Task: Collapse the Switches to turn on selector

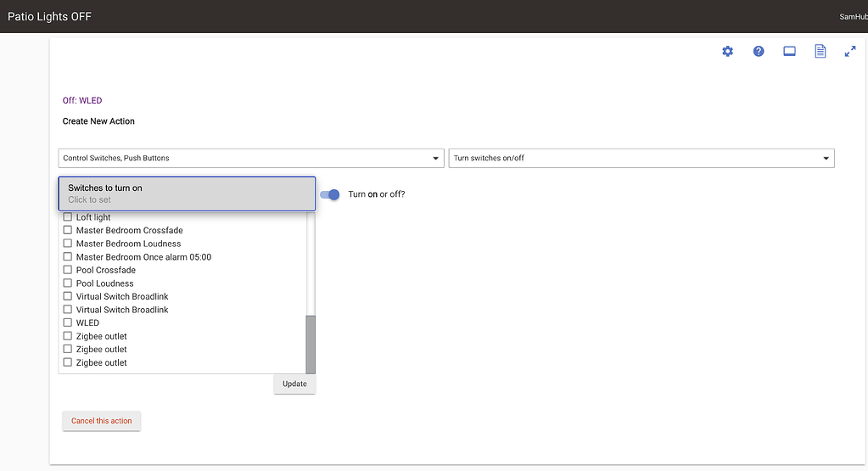Action: [x=187, y=193]
